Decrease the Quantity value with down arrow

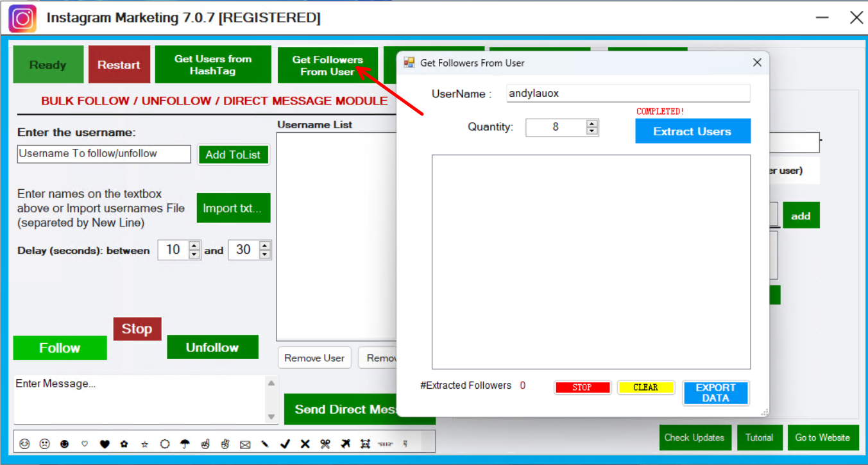click(592, 131)
